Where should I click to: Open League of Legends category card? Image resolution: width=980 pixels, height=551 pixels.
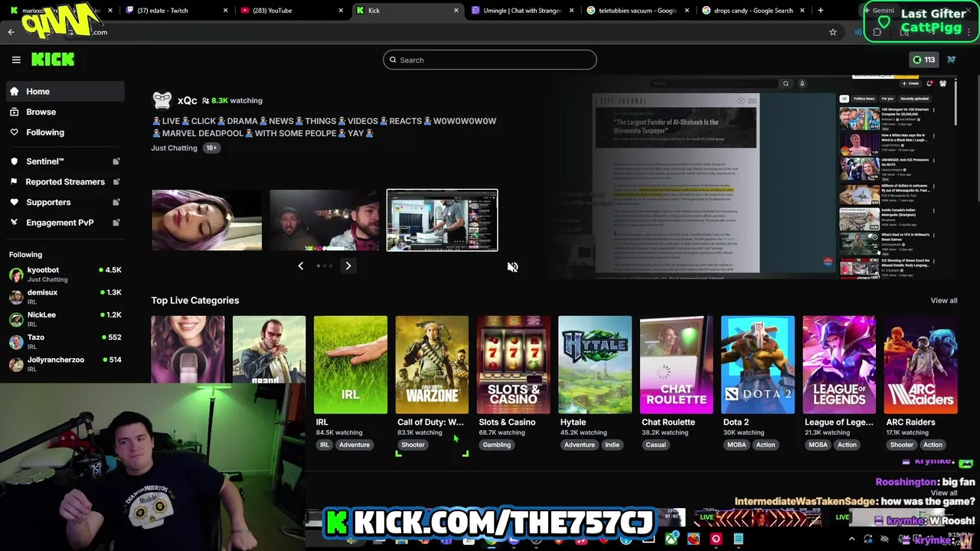tap(839, 365)
